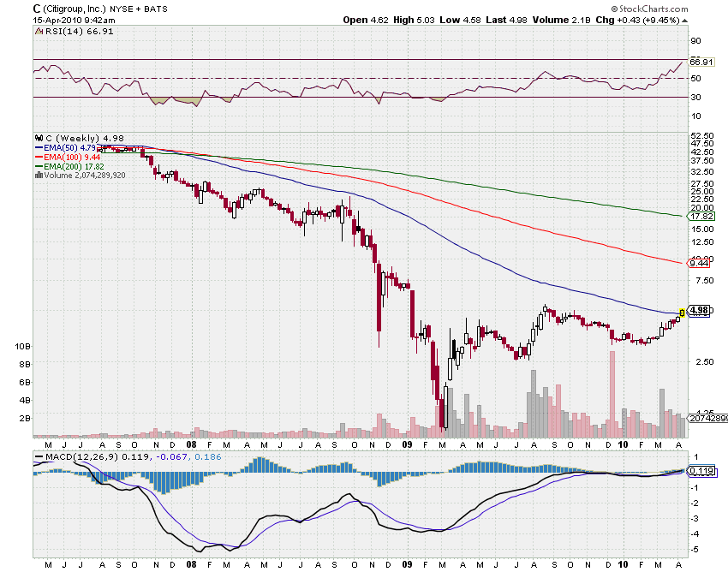The height and width of the screenshot is (572, 728).
Task: Click the 'RSI(14) 66.91' legend text
Action: click(x=79, y=32)
